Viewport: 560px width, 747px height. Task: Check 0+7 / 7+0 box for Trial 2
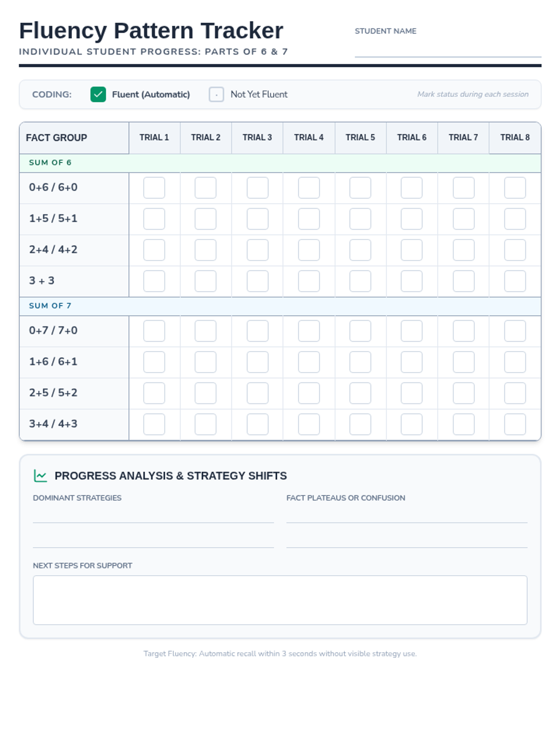point(205,331)
